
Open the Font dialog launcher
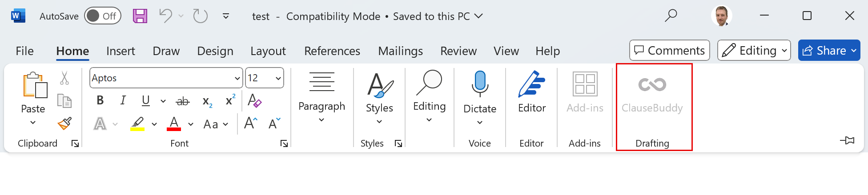pyautogui.click(x=284, y=143)
